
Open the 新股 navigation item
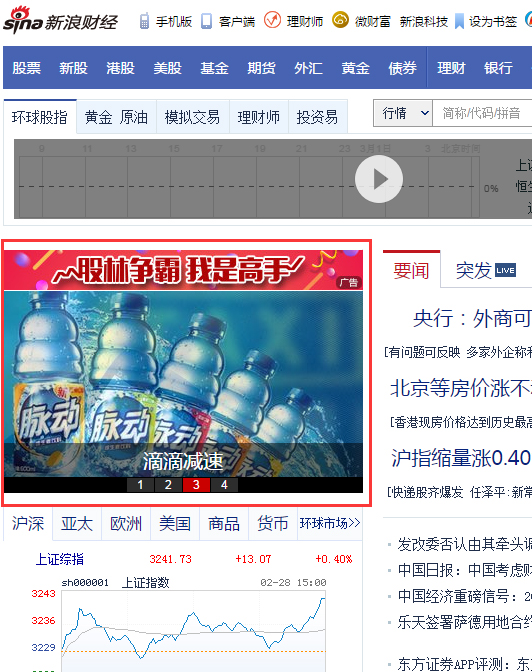point(73,68)
